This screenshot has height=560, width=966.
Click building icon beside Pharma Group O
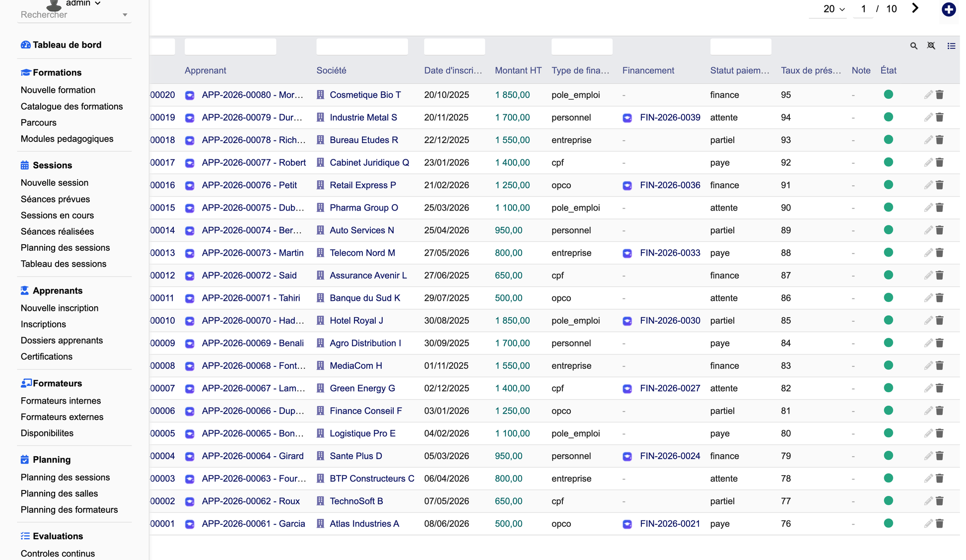(320, 208)
